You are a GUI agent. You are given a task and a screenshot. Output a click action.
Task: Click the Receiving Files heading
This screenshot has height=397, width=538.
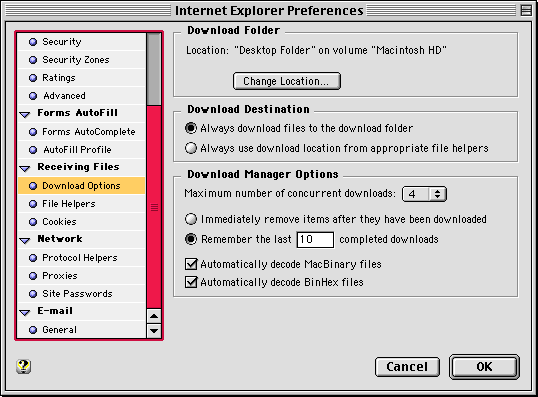78,167
